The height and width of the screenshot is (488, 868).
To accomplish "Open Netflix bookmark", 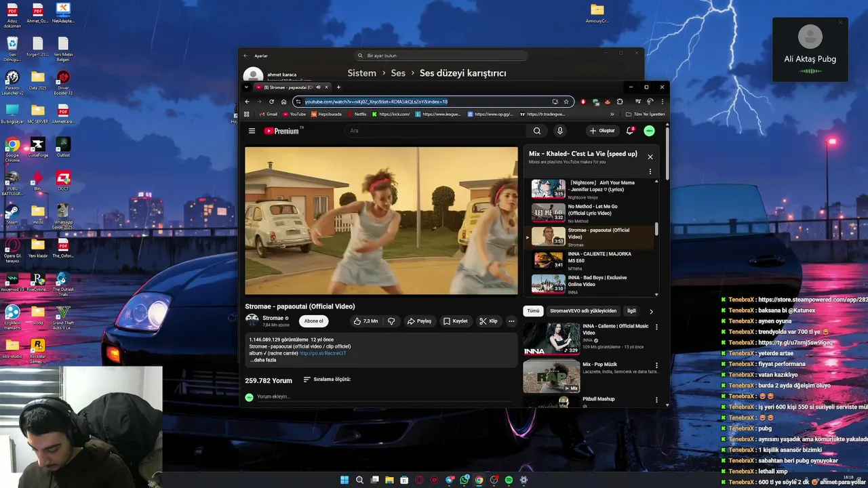I will 357,114.
